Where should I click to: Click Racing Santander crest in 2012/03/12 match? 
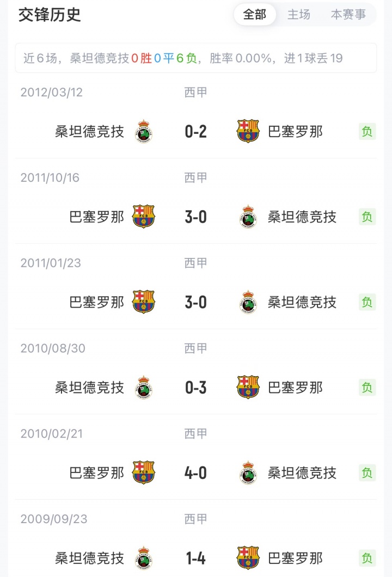click(144, 131)
